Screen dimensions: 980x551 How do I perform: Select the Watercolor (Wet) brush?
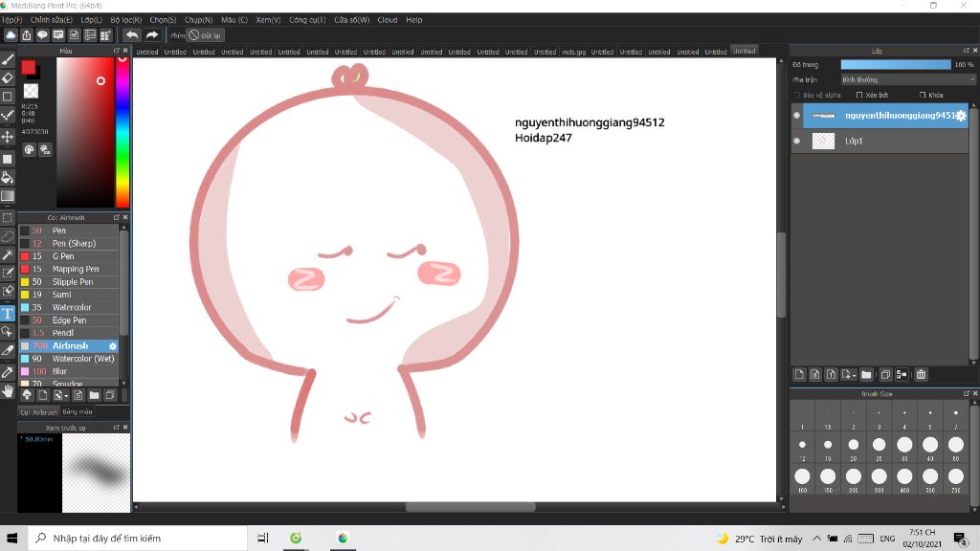pyautogui.click(x=69, y=359)
